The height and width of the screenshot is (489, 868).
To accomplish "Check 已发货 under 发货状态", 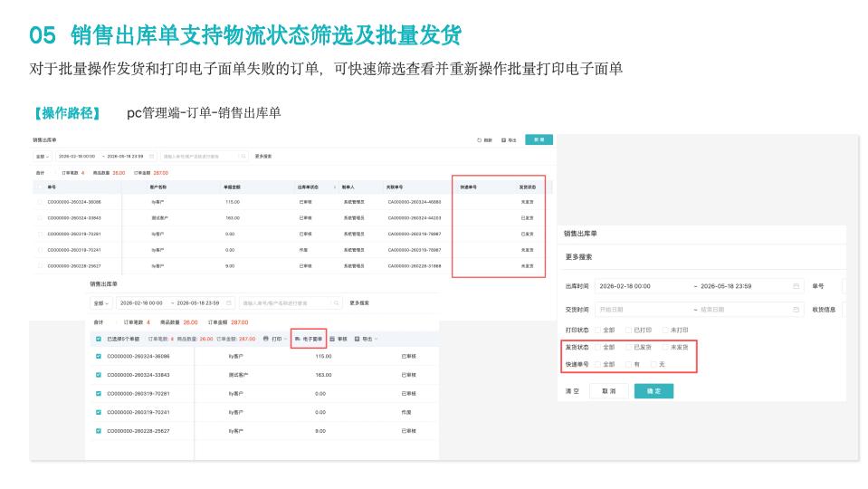I will 628,347.
